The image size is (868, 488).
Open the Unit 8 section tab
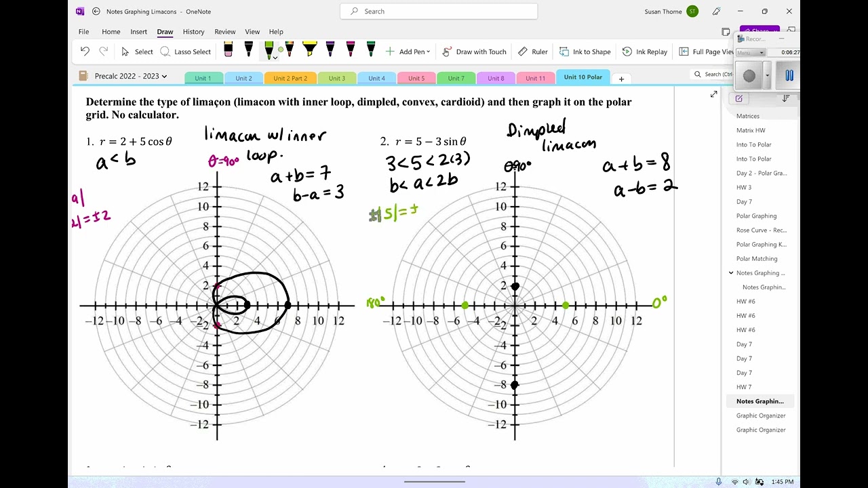[496, 78]
